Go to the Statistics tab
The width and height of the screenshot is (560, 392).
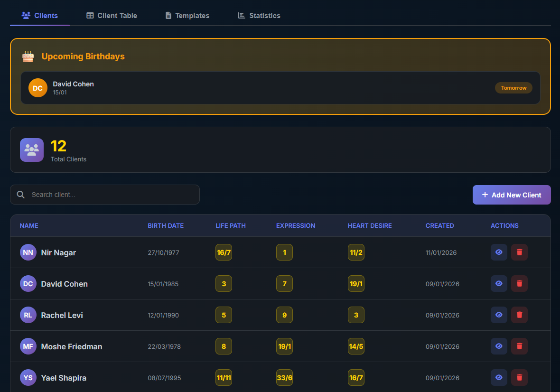(x=259, y=16)
